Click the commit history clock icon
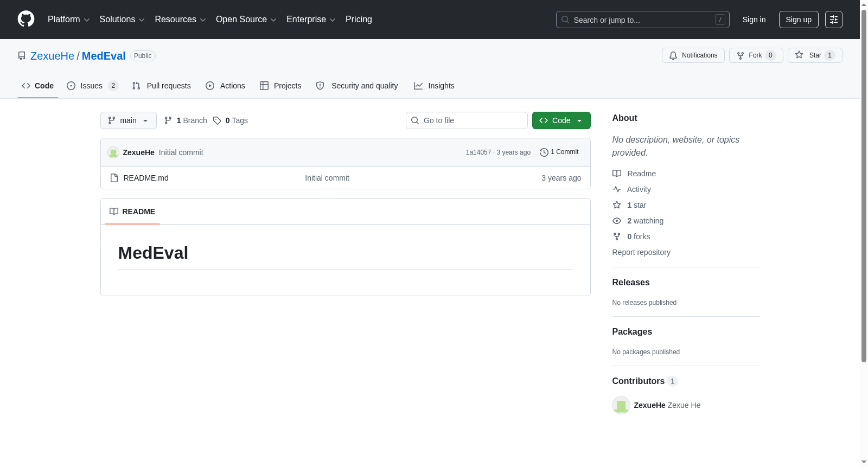 pos(544,152)
